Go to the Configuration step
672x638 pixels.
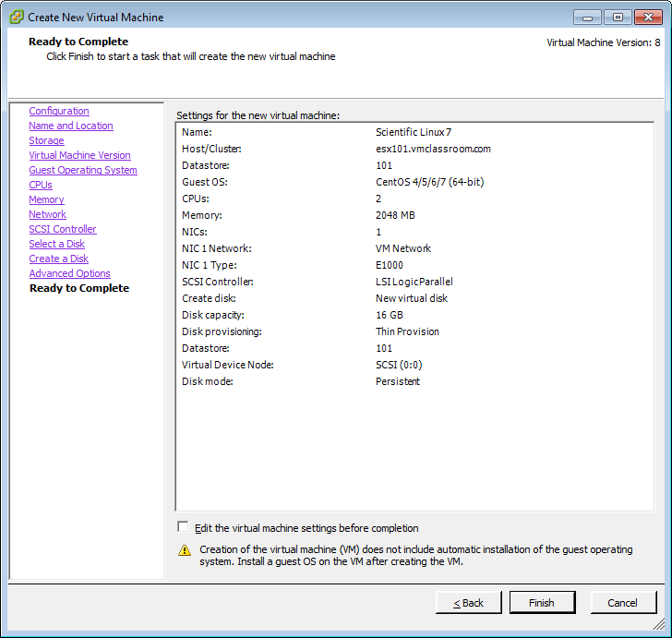[x=59, y=111]
